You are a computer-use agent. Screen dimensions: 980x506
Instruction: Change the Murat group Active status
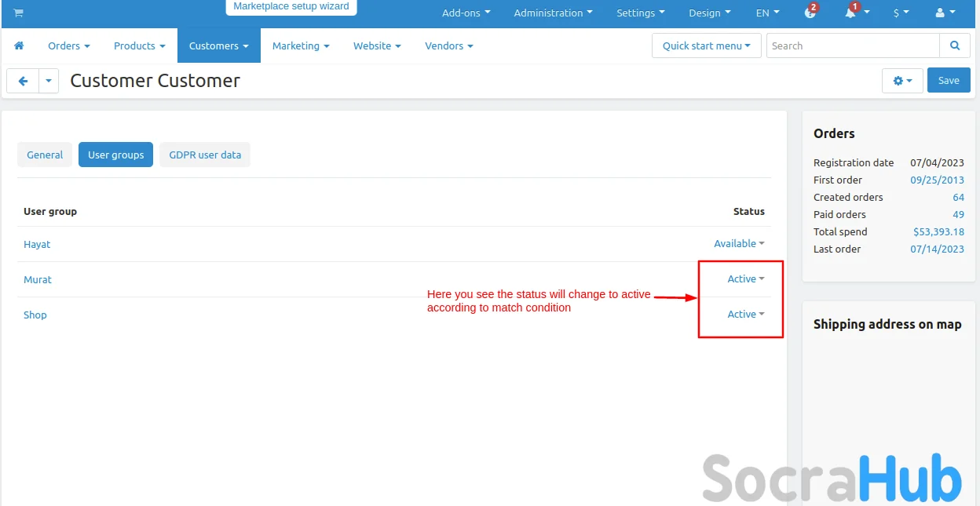click(x=745, y=279)
